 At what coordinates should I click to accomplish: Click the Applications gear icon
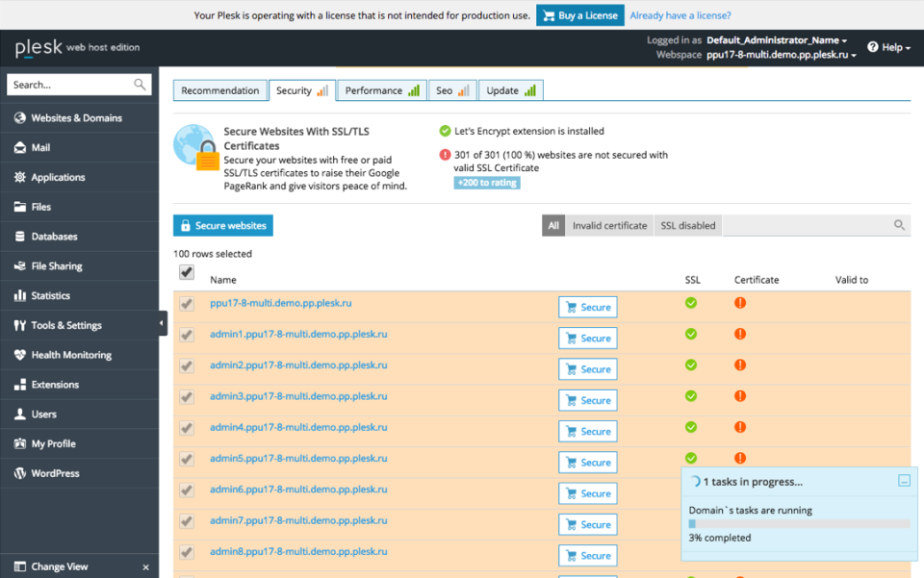(20, 177)
